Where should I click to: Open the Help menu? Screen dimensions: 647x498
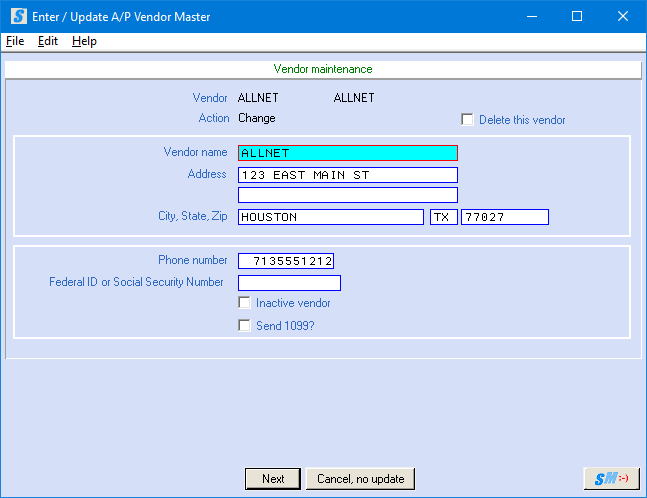[x=84, y=41]
